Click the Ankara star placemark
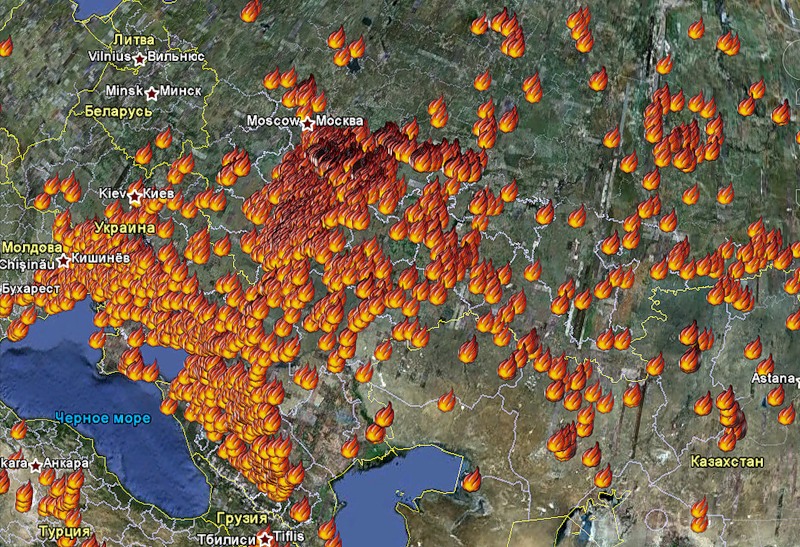 click(x=36, y=465)
